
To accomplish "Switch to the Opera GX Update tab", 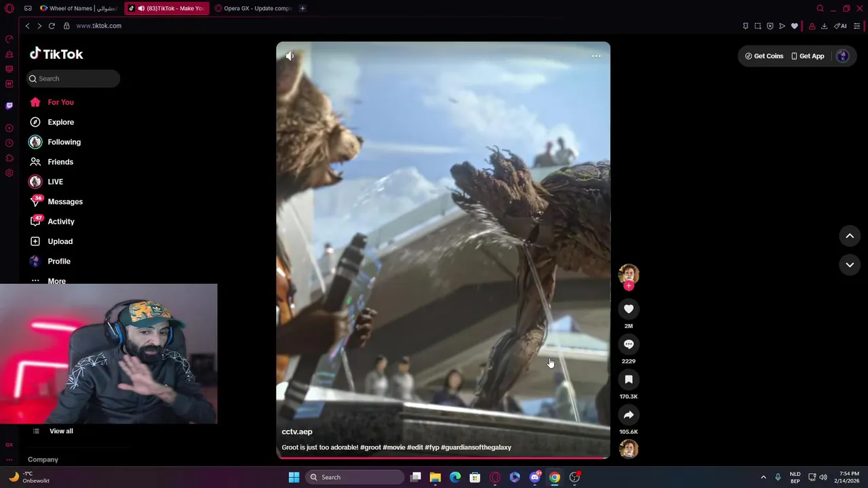I will (253, 8).
